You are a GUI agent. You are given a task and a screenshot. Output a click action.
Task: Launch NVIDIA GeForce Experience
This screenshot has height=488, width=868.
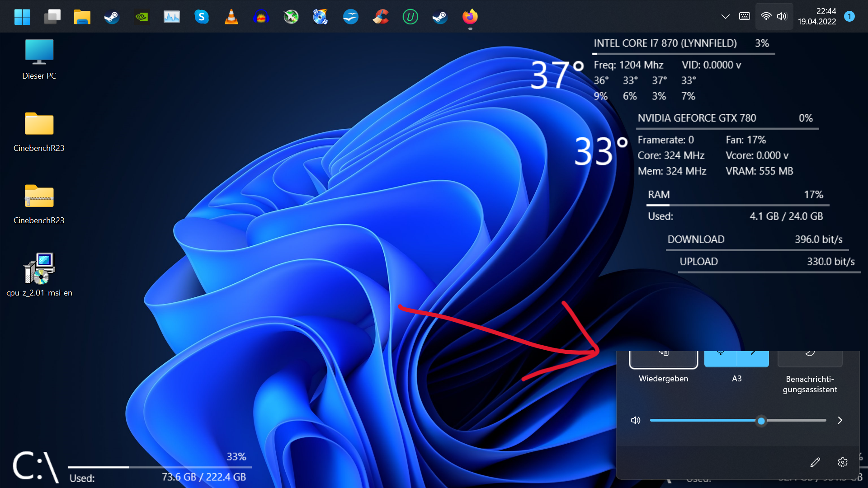click(x=142, y=17)
